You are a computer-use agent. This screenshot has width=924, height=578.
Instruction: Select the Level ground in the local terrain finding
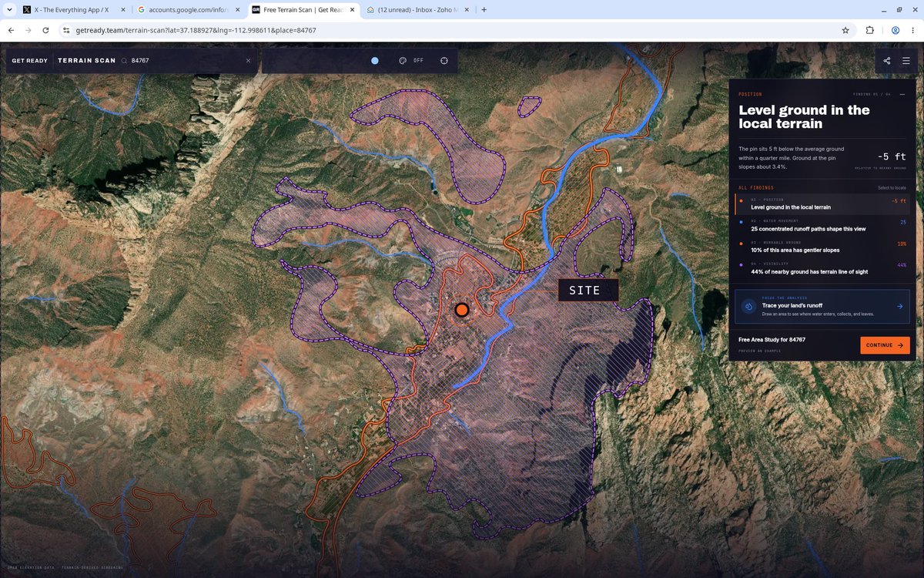point(822,204)
